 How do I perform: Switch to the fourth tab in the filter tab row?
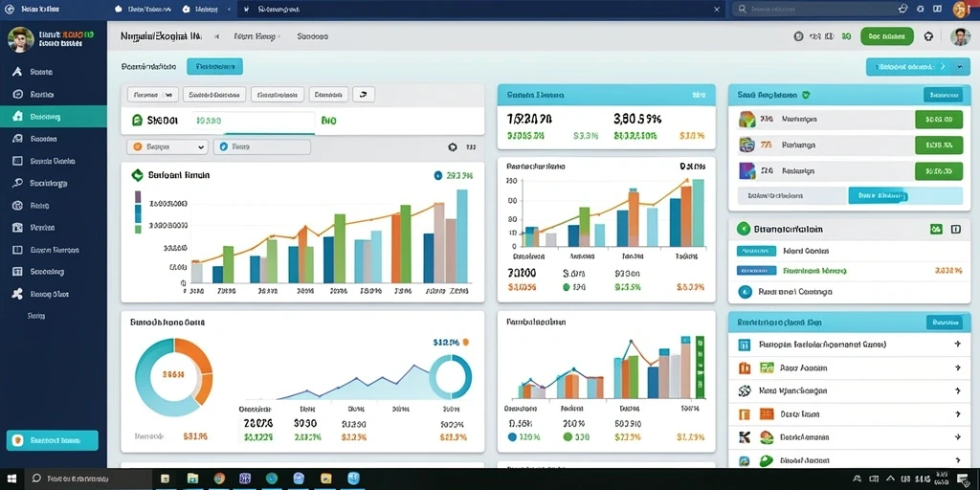pyautogui.click(x=328, y=95)
